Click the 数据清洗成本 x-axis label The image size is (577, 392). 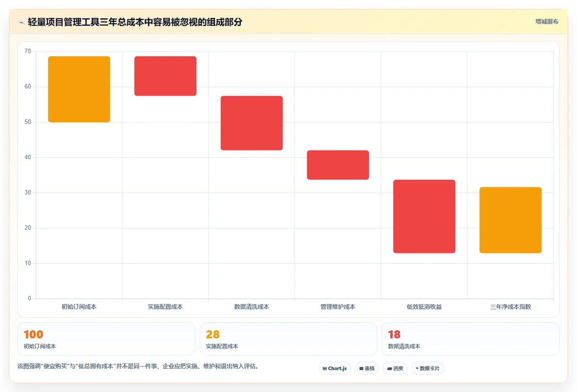coord(252,307)
